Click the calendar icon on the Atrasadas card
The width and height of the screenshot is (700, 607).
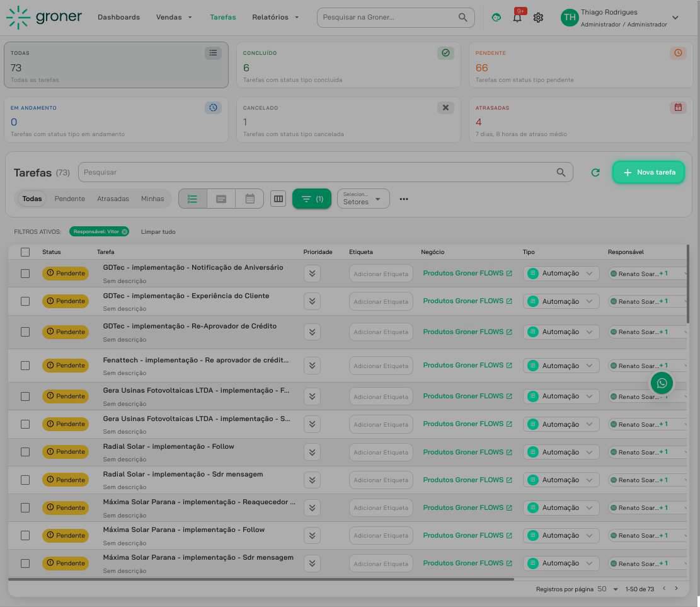(678, 107)
